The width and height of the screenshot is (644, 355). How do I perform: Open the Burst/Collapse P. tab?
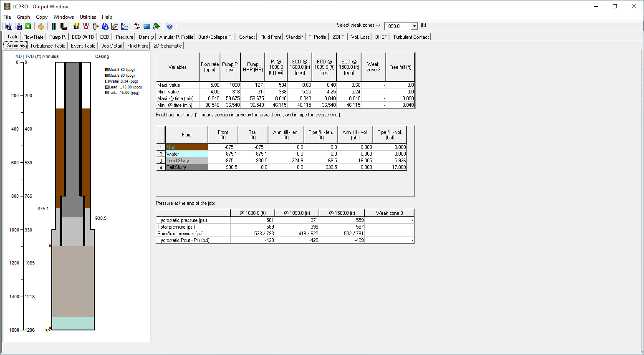click(215, 37)
